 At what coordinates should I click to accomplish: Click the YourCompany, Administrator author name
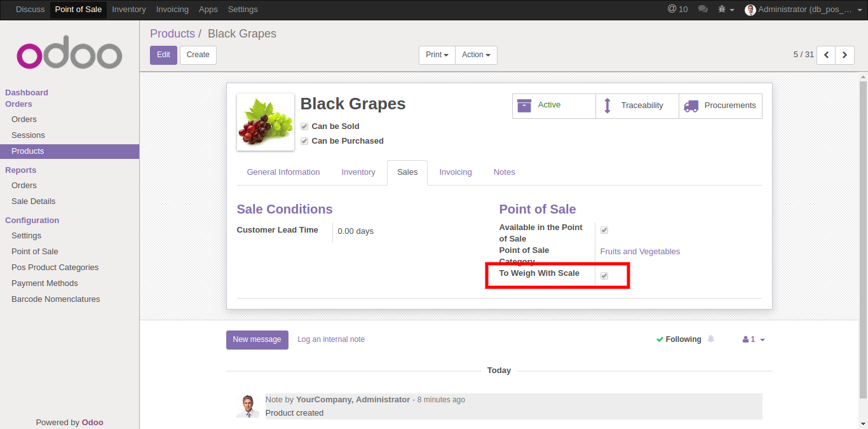(x=353, y=400)
